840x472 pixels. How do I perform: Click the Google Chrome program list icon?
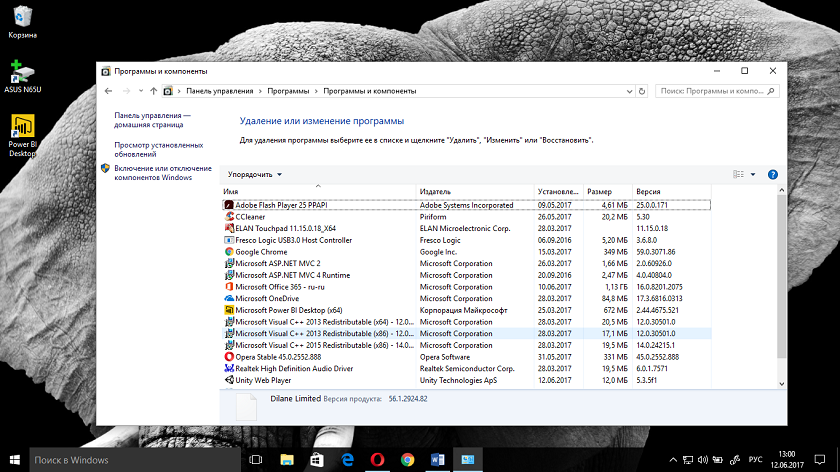coord(229,252)
